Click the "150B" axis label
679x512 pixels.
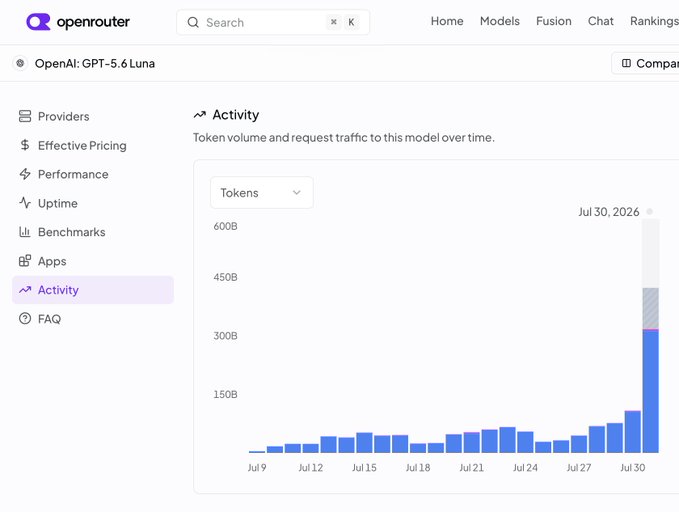tap(225, 394)
